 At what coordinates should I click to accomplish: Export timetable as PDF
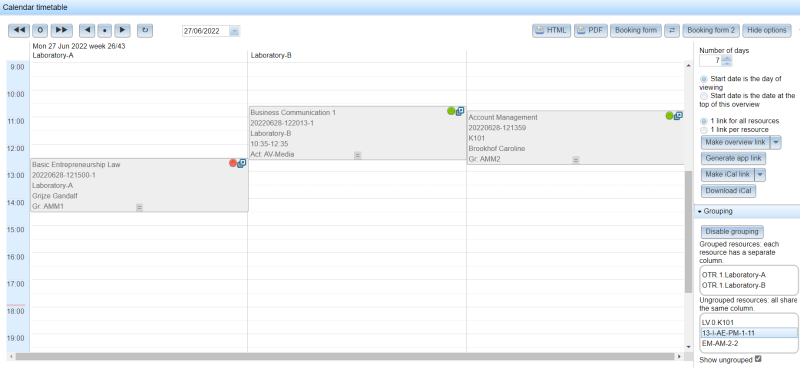(x=590, y=31)
